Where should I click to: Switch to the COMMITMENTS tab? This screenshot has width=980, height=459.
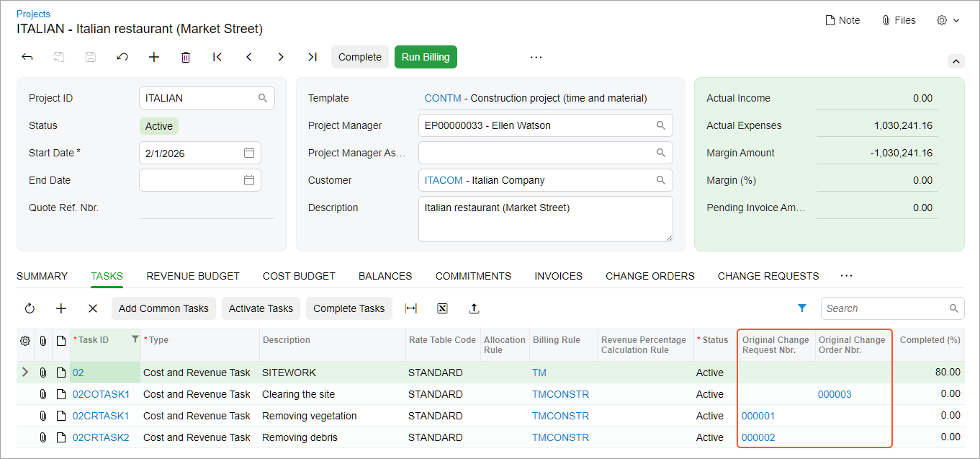click(473, 276)
